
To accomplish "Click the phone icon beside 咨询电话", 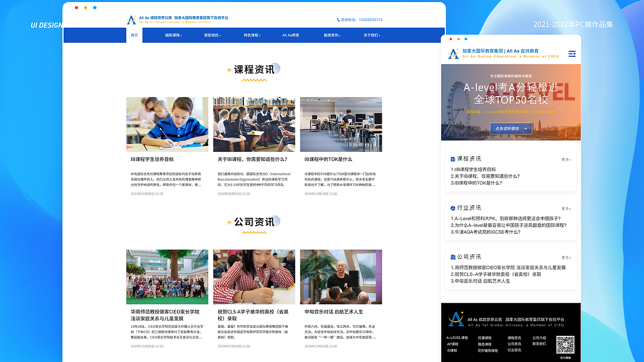I will pos(339,20).
